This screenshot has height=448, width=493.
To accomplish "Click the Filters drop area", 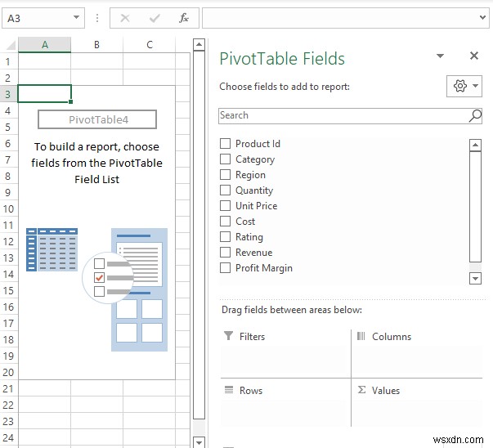I will click(285, 361).
